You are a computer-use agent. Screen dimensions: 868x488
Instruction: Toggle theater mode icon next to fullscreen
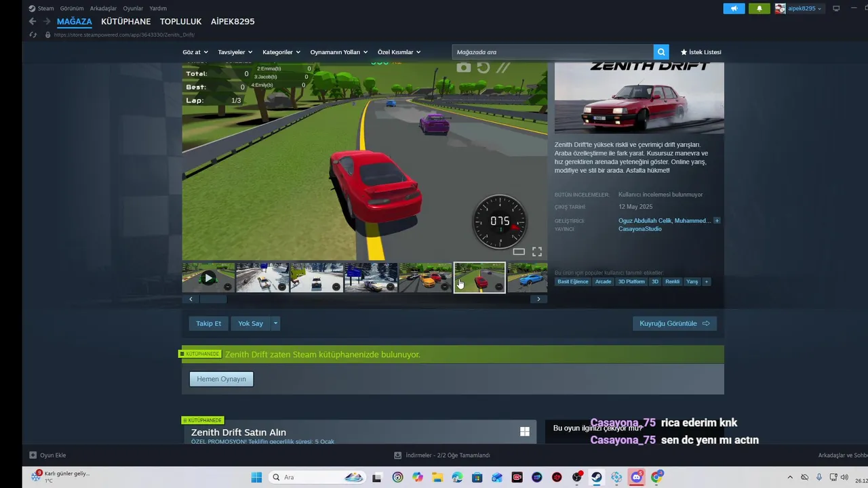pyautogui.click(x=519, y=251)
